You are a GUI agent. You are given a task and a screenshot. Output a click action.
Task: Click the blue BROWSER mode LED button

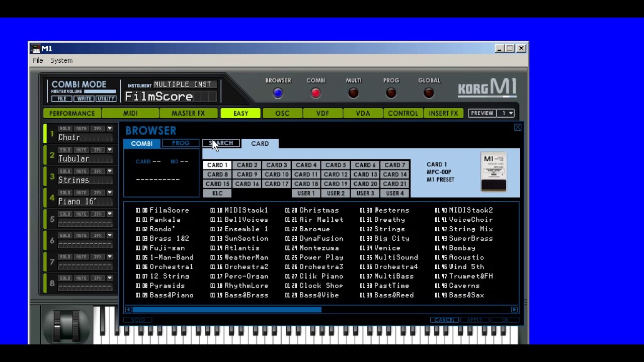[x=278, y=93]
